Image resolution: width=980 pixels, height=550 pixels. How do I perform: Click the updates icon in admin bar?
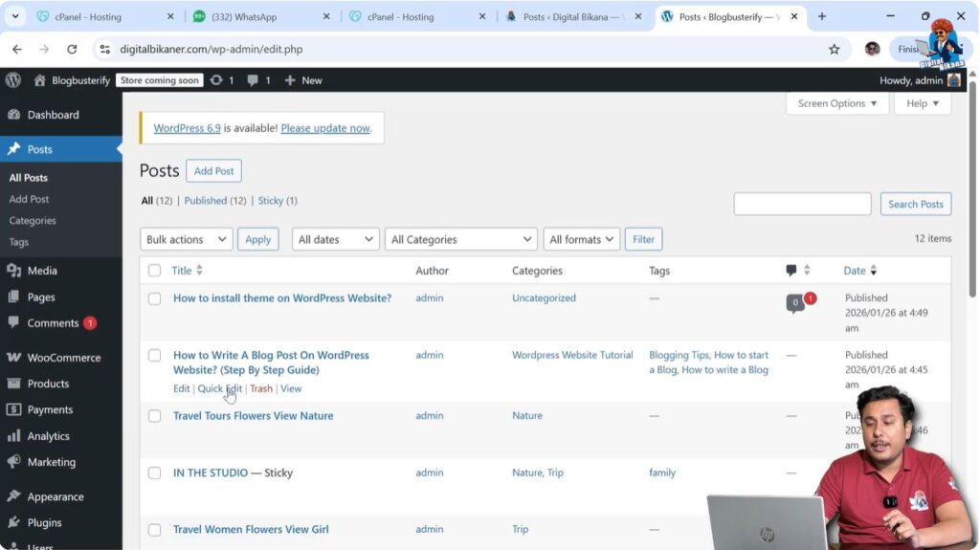[x=216, y=80]
